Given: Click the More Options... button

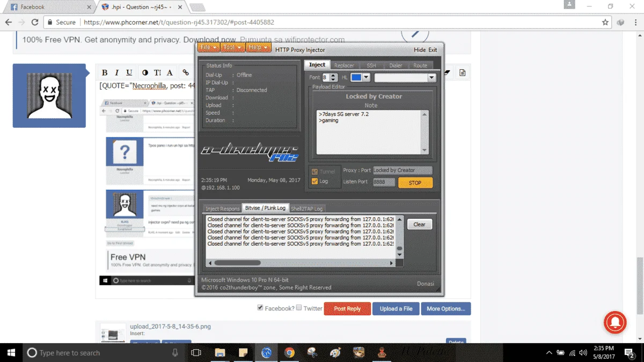Looking at the screenshot, I should coord(446,309).
